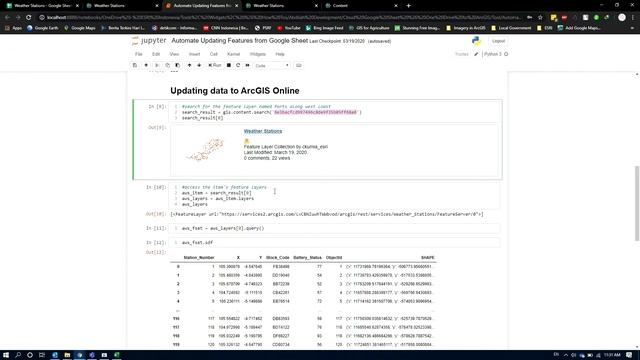Open the File menu
The height and width of the screenshot is (360, 640).
(x=139, y=54)
